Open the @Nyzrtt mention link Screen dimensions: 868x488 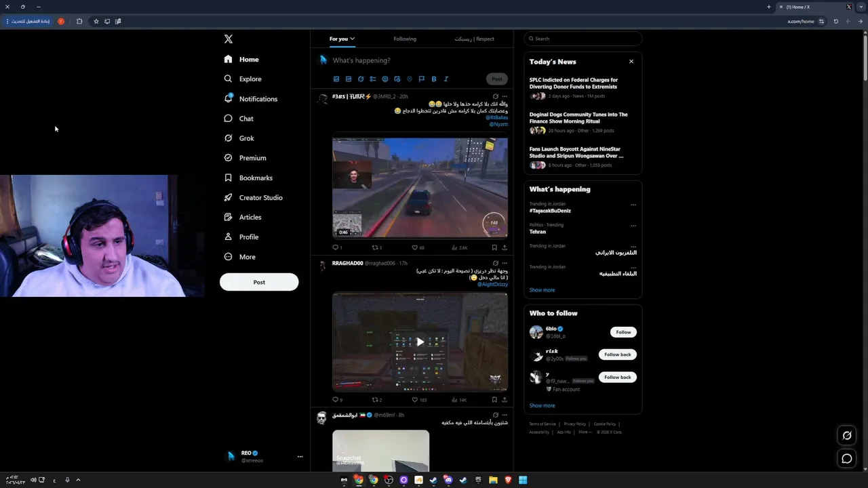[498, 125]
